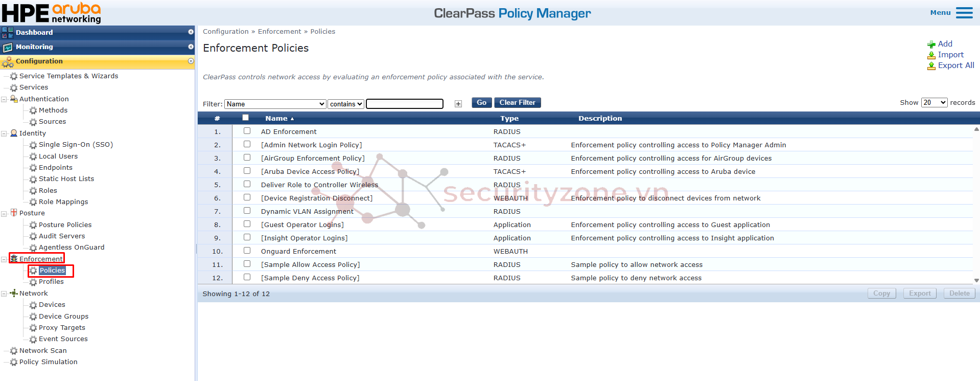Click the plus icon to add a filter row
Screen dimensions: 980x381
click(x=458, y=104)
